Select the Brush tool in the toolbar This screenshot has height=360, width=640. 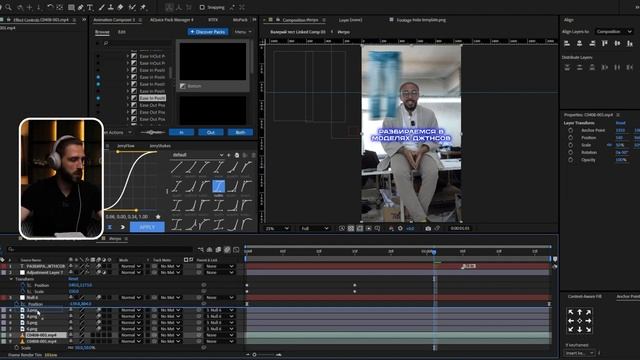pos(101,7)
